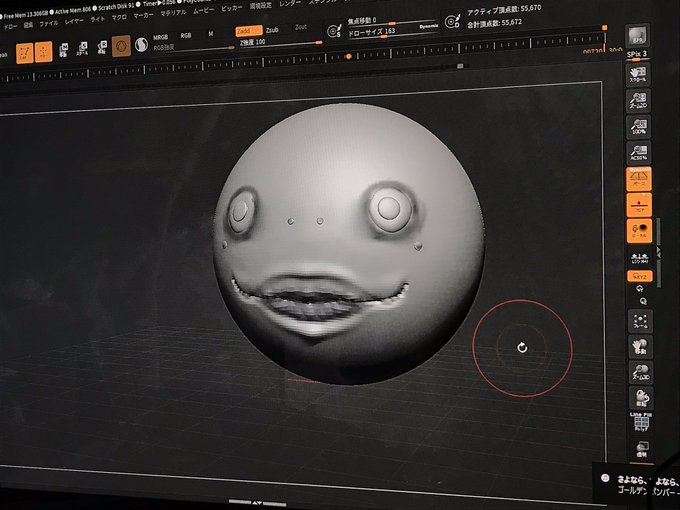The image size is (680, 510).
Task: Open the 環境設定 menu
Action: coord(261,6)
